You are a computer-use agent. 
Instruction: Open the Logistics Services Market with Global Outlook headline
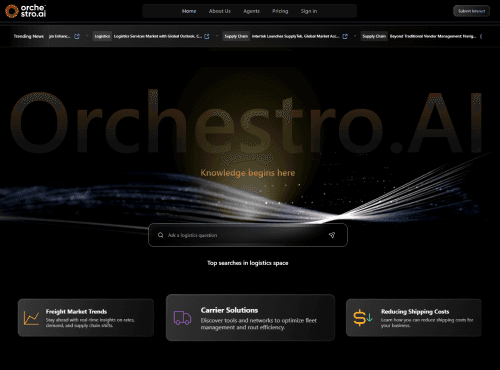click(x=158, y=36)
